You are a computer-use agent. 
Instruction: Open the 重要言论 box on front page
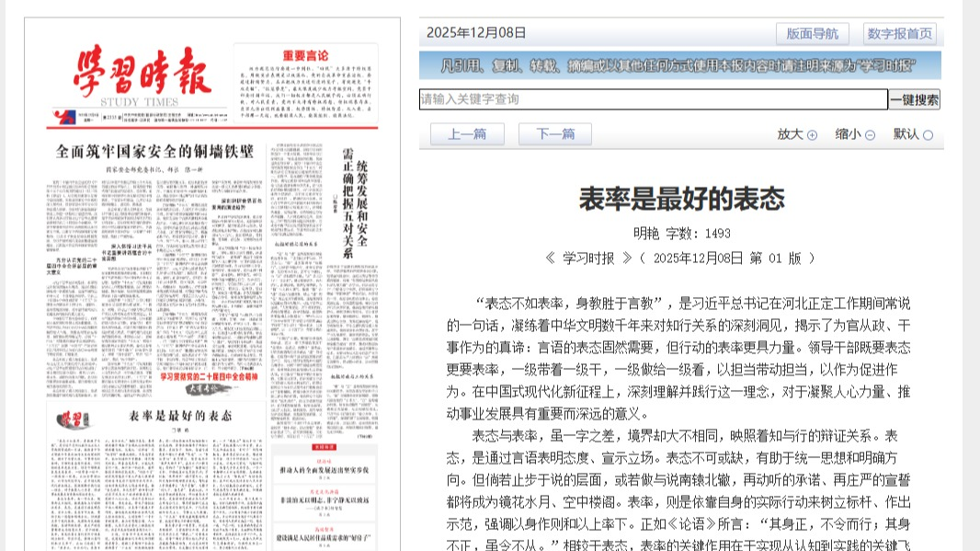[x=305, y=83]
